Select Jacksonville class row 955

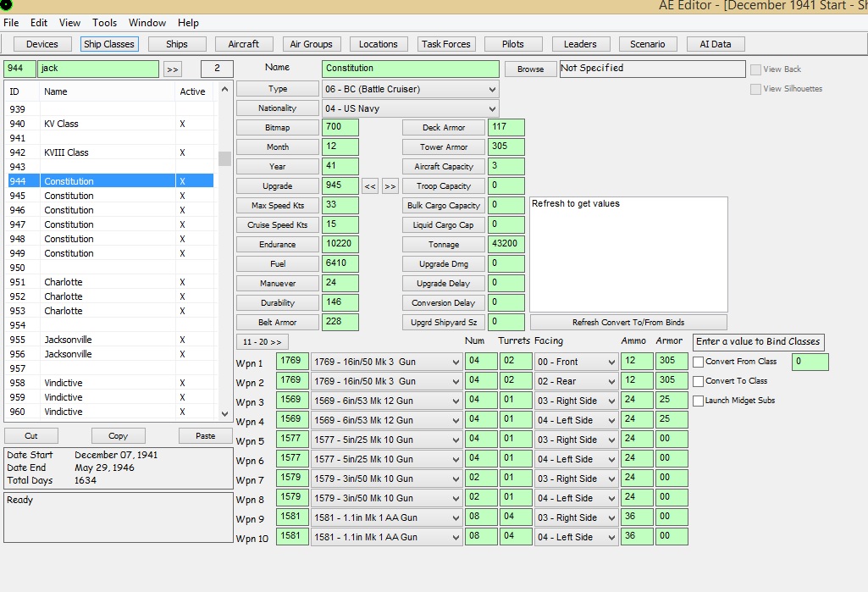(110, 340)
